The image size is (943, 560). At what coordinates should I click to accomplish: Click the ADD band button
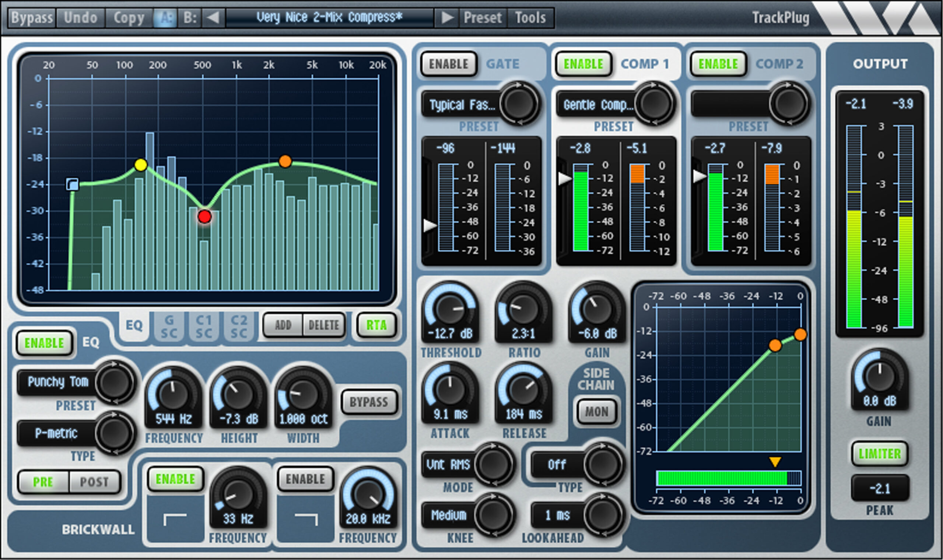283,325
